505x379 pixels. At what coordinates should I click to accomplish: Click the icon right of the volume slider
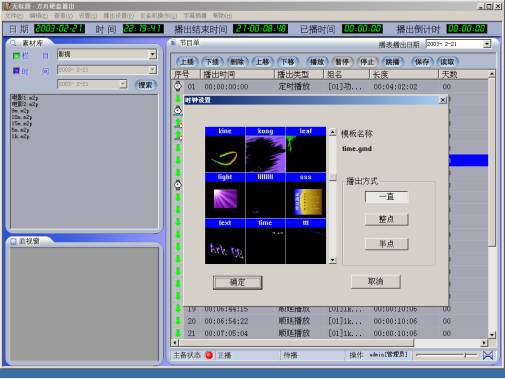(x=488, y=355)
